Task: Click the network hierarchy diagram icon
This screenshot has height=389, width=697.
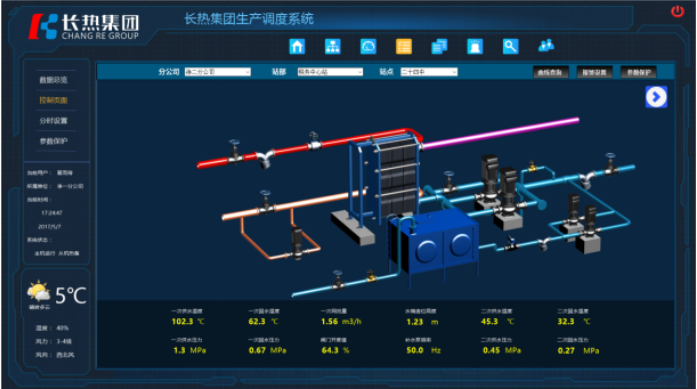Action: tap(332, 46)
